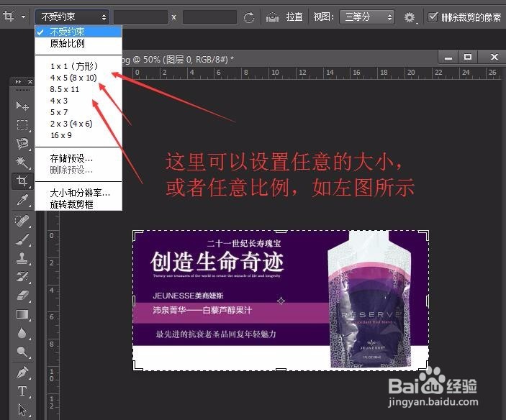Toggle 删除裁剪的像素 checkbox
This screenshot has height=420, width=506.
[x=433, y=17]
